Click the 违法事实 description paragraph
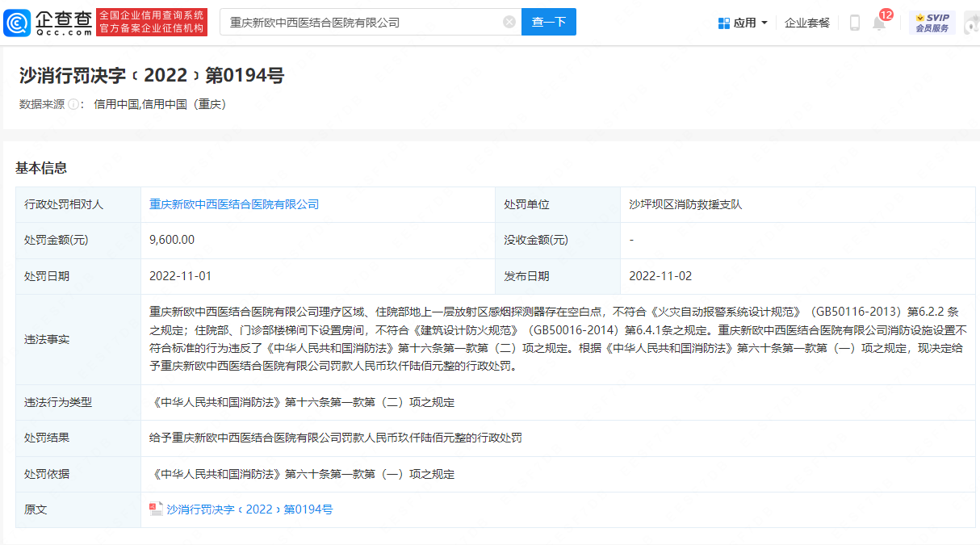 558,338
